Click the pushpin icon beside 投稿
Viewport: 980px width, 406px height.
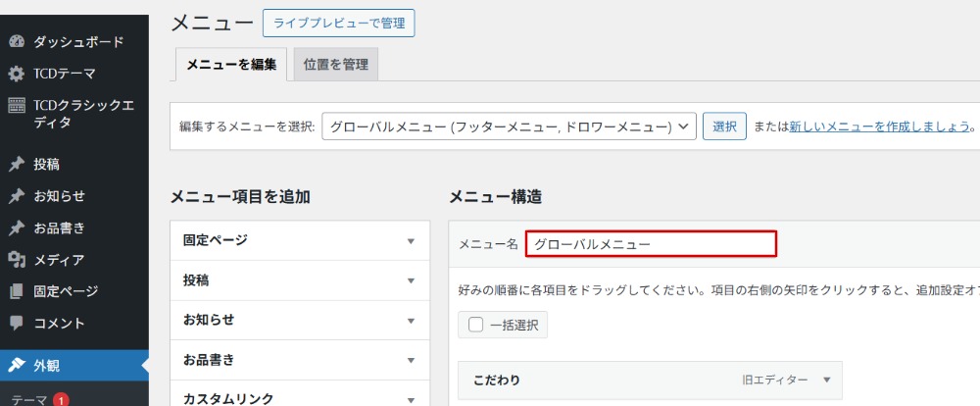(x=16, y=164)
